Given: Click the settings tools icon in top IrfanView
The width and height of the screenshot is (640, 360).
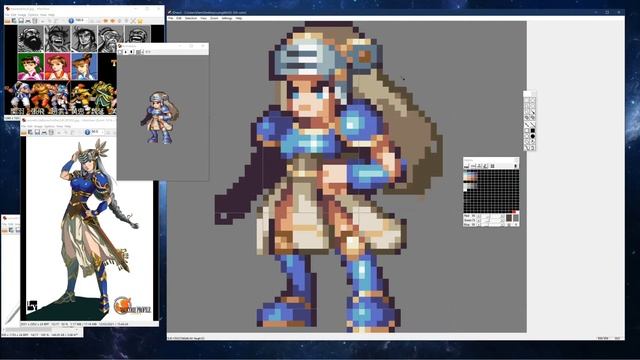Looking at the screenshot, I should [133, 20].
